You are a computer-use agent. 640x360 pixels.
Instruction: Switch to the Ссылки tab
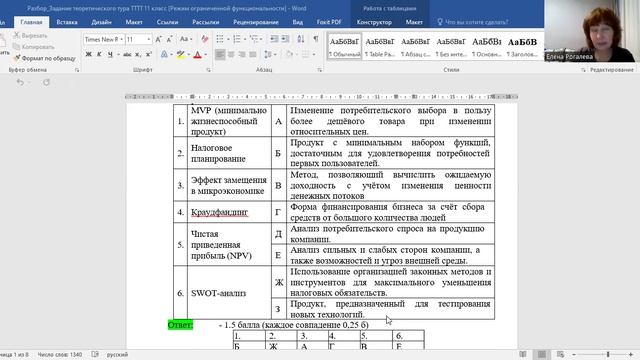tap(167, 22)
